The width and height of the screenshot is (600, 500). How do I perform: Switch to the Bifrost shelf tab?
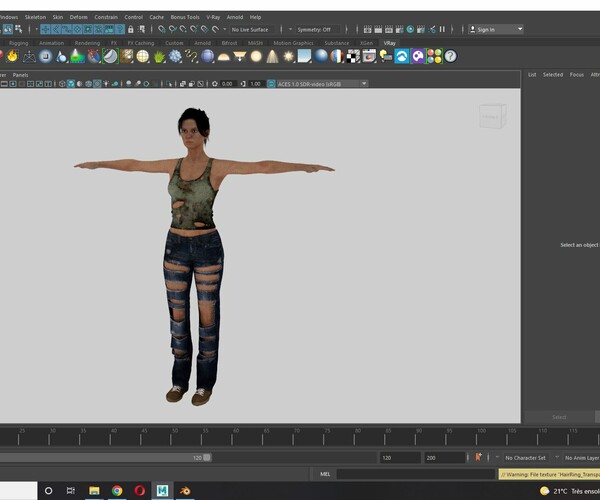coord(229,43)
